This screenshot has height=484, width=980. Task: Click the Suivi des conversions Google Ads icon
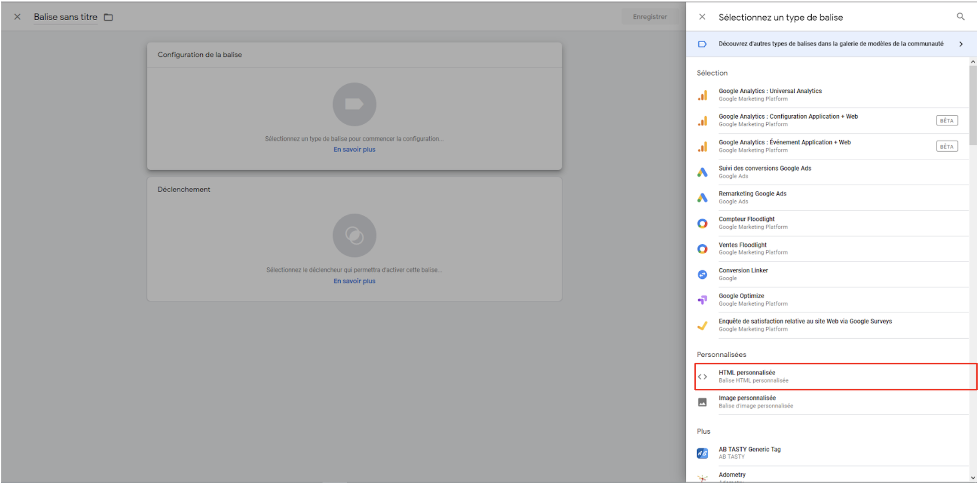click(702, 172)
